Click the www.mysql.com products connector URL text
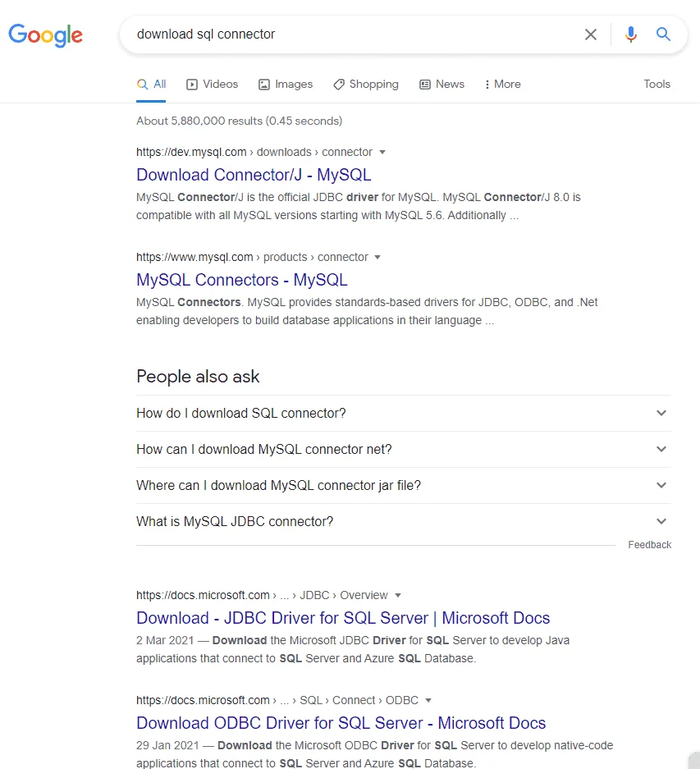This screenshot has height=769, width=700. pyautogui.click(x=252, y=258)
